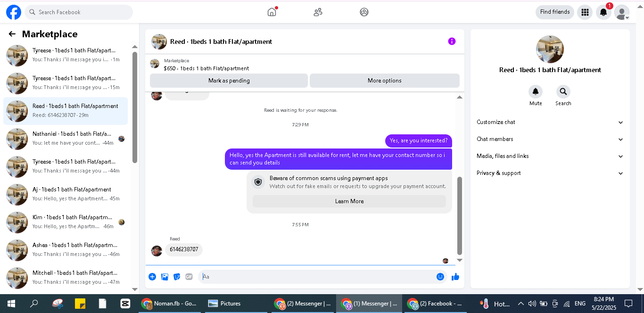Click Mark as pending button
The image size is (644, 313).
coord(229,81)
